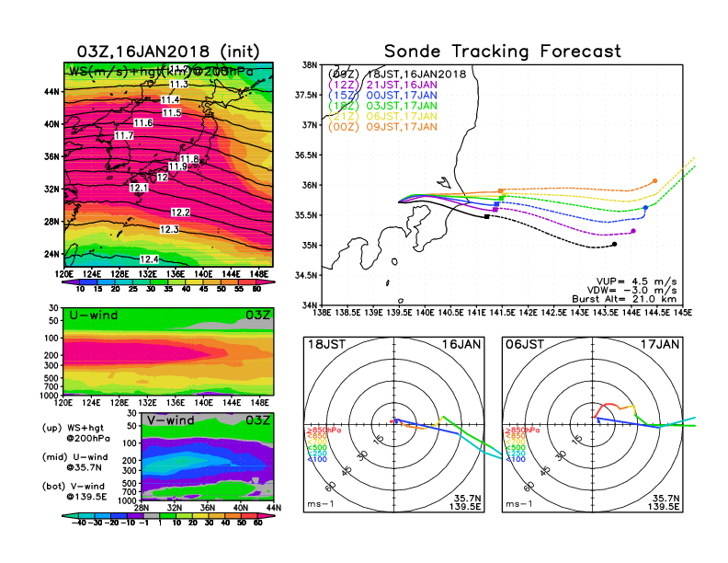Click '<100' legend in the 18JST hodograph

(x=317, y=459)
